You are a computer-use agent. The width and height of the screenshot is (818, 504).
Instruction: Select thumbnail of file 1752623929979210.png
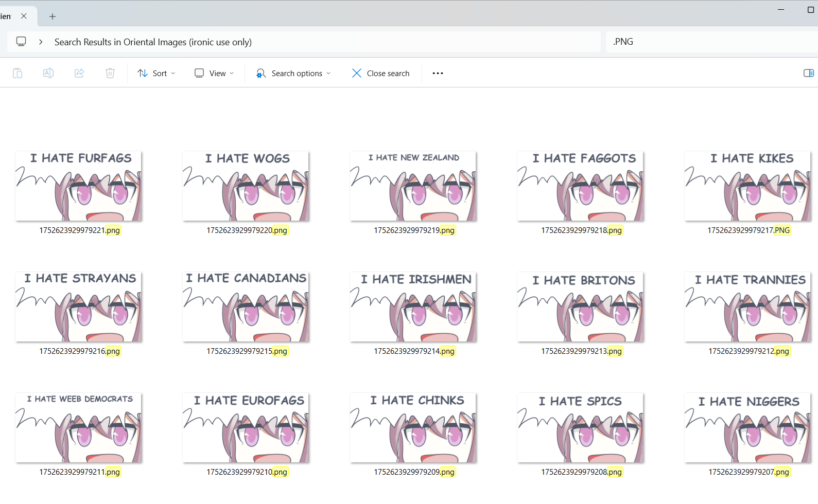pyautogui.click(x=246, y=428)
